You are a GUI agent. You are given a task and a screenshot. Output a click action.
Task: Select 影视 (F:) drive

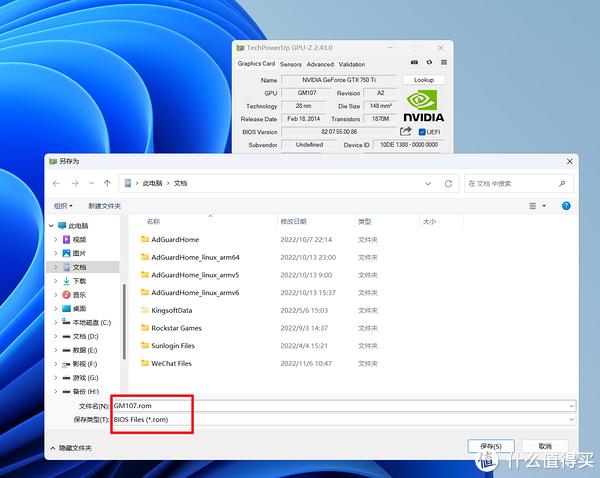85,364
